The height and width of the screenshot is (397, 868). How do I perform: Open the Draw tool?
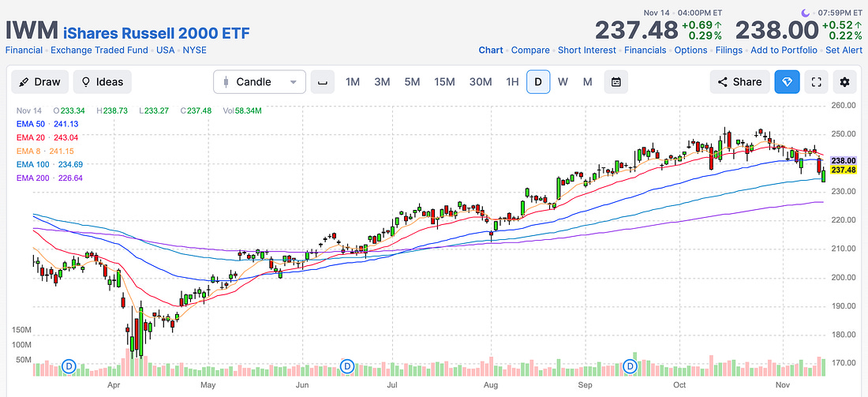40,82
